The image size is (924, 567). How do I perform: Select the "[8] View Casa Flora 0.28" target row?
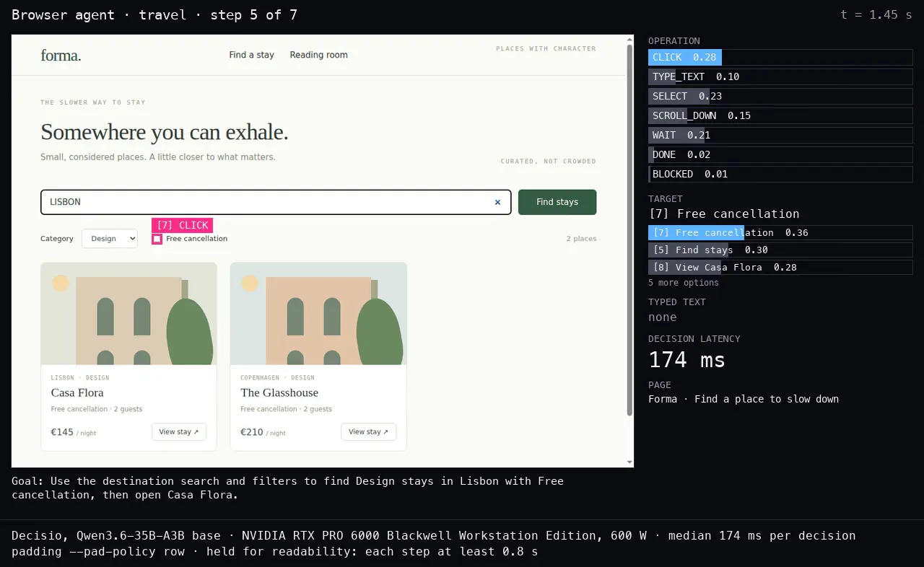(780, 268)
